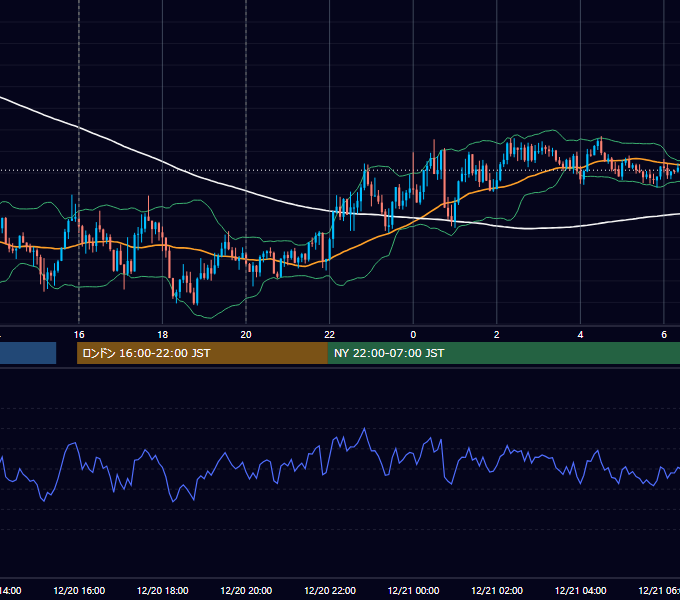Click hour label 16 on the time axis
This screenshot has width=680, height=600.
point(79,335)
